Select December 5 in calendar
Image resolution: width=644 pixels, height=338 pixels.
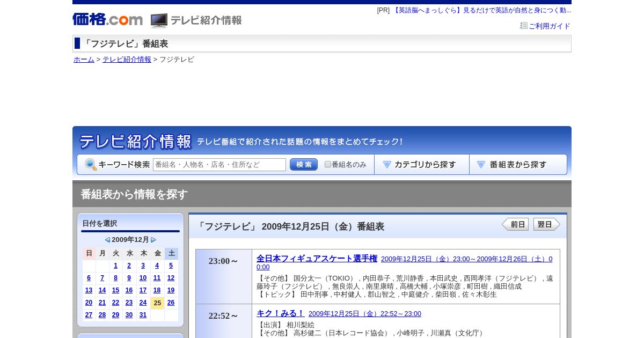171,266
